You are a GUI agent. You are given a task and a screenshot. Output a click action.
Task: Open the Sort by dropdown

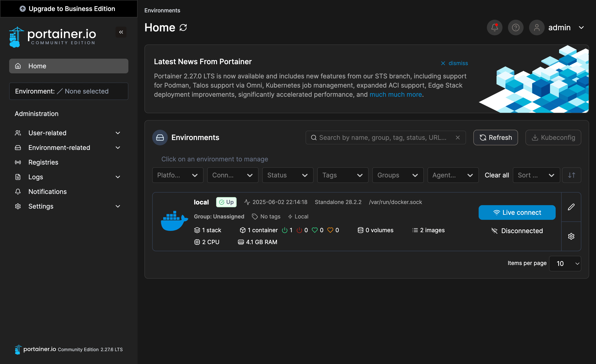pos(536,175)
